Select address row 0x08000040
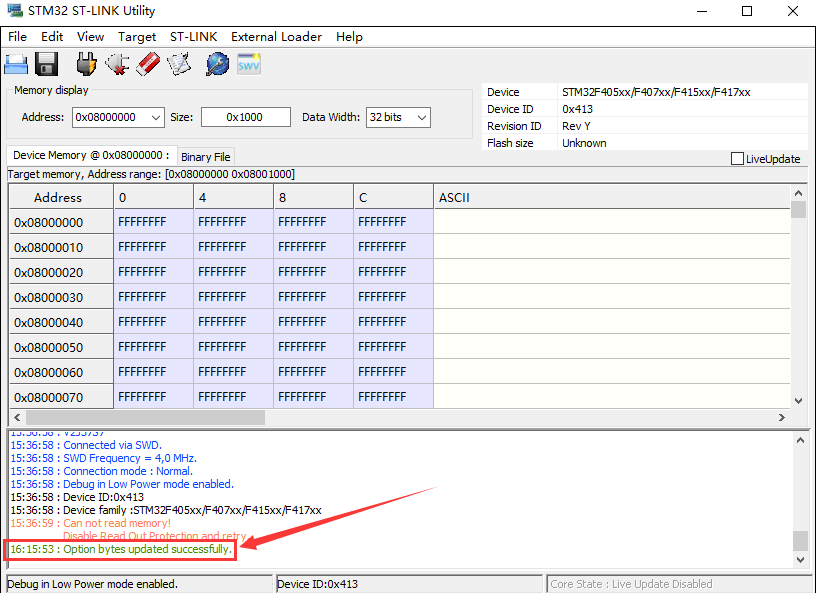816x593 pixels. click(61, 322)
